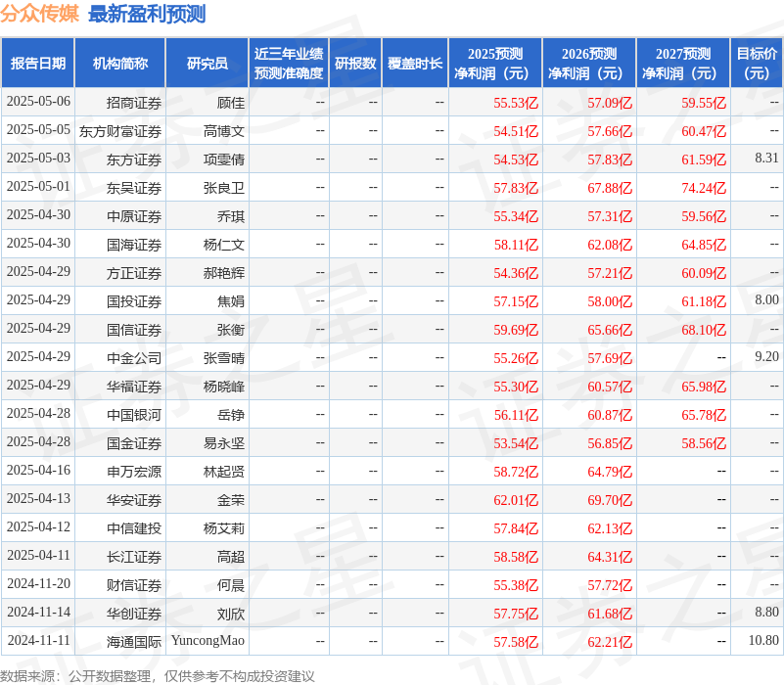
Task: Select the 2025-05-06 report date
Action: click(39, 102)
